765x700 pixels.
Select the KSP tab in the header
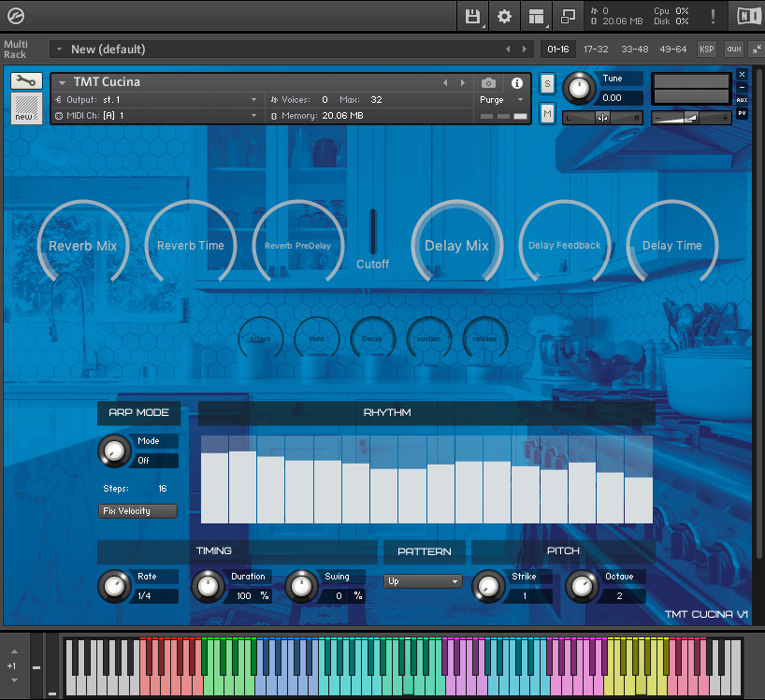pos(707,49)
